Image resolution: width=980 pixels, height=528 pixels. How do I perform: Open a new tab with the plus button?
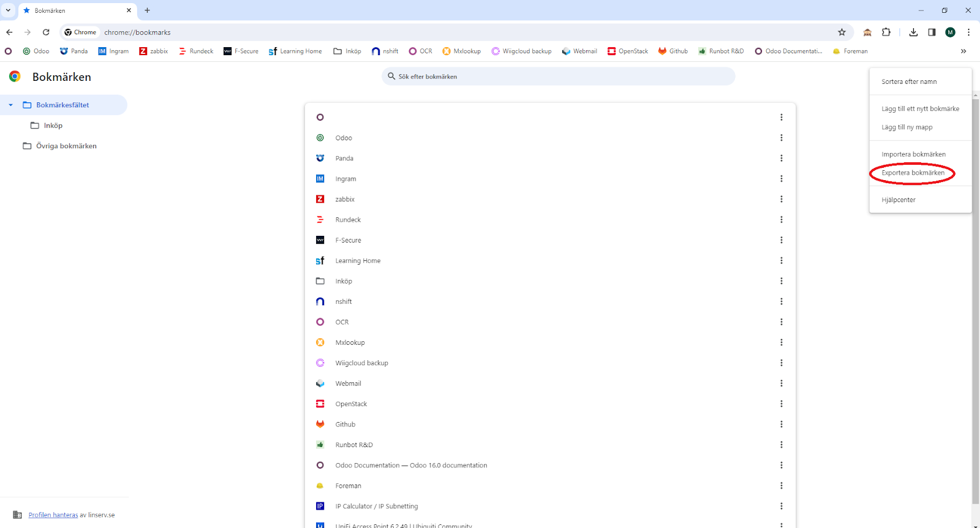click(x=147, y=10)
